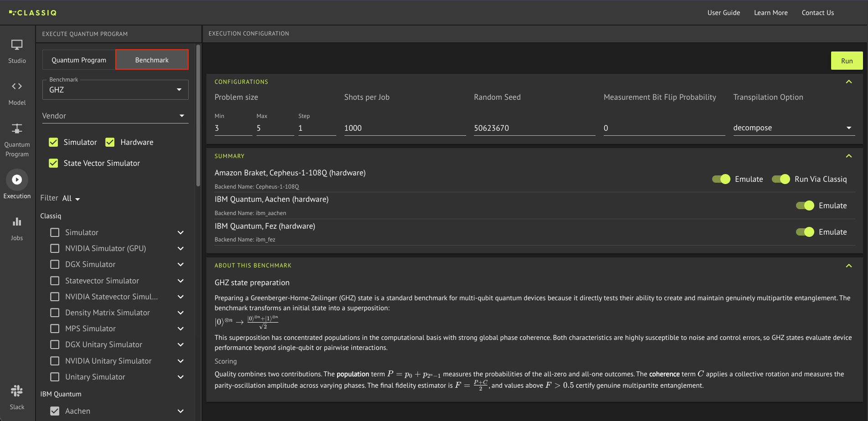Open the Model code icon
Image resolution: width=868 pixels, height=421 pixels.
coord(17,86)
